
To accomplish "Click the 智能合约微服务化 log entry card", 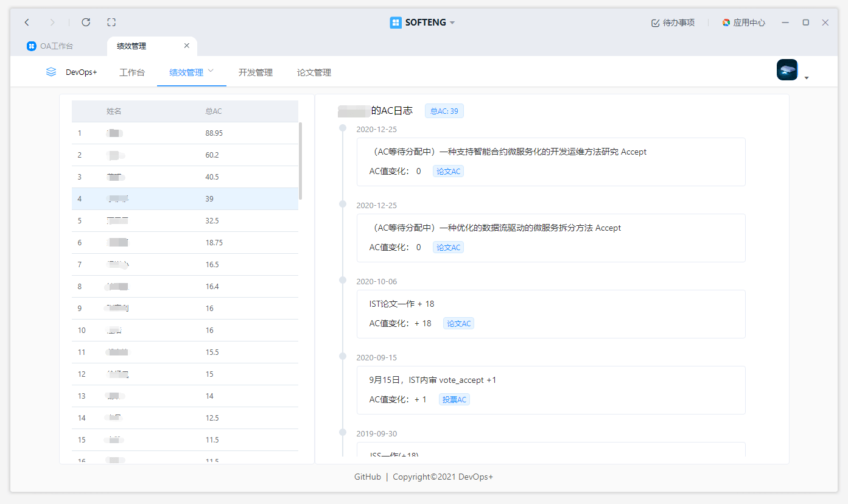I will 551,162.
